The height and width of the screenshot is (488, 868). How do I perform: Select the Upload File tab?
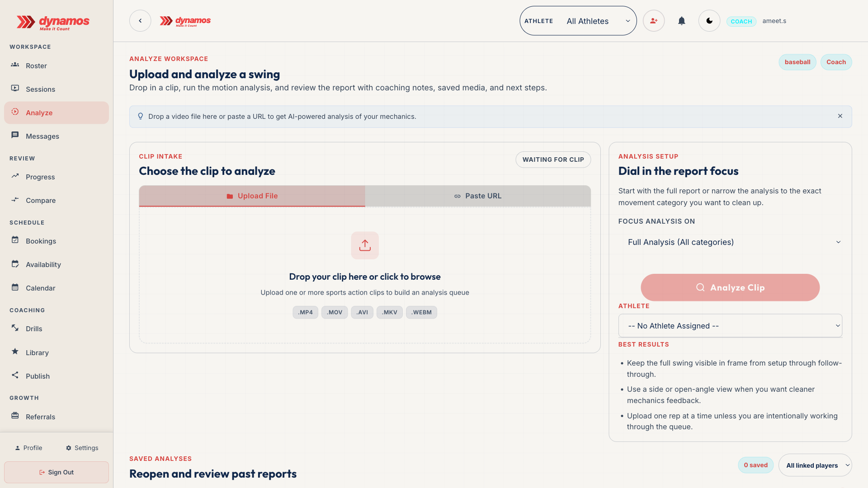tap(252, 196)
